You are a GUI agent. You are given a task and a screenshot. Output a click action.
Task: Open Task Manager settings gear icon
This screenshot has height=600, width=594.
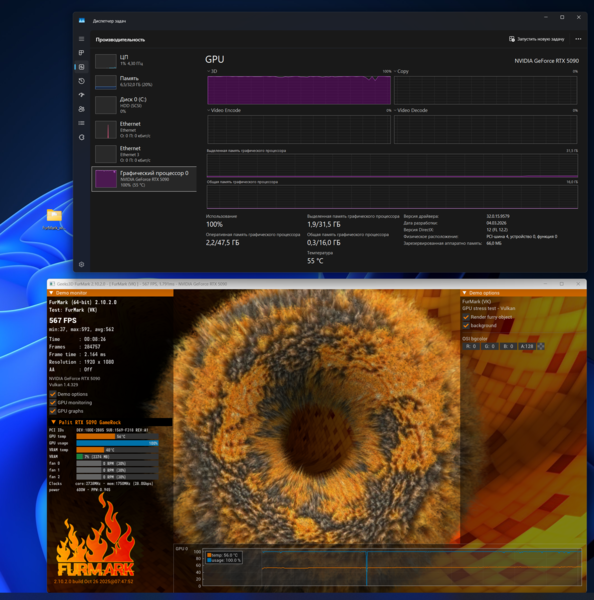coord(82,264)
